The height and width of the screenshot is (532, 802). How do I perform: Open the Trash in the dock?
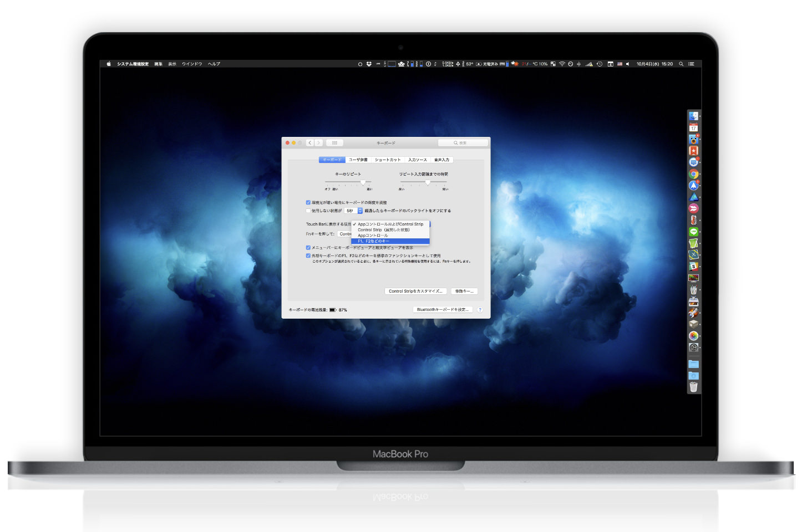point(693,387)
